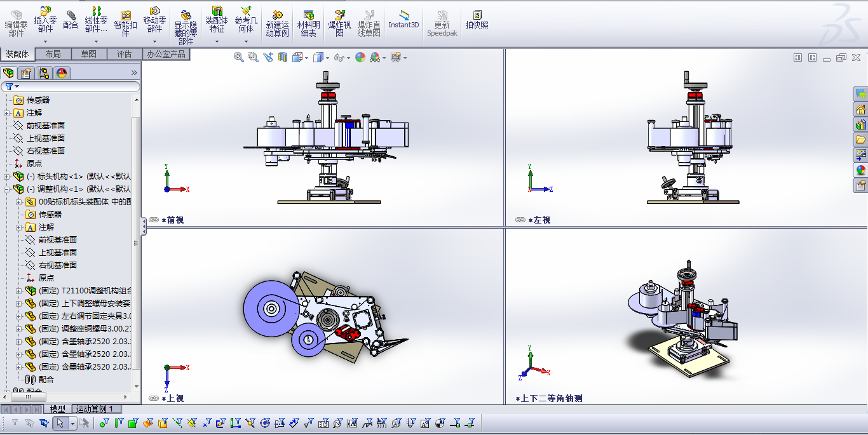Click the zoom to area icon
The image size is (868, 435).
(254, 57)
